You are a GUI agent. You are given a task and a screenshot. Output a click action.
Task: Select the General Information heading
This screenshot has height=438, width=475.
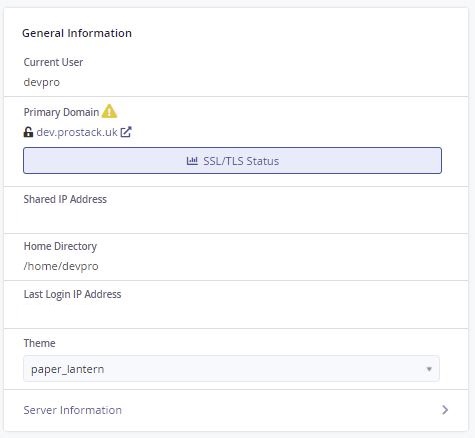77,33
